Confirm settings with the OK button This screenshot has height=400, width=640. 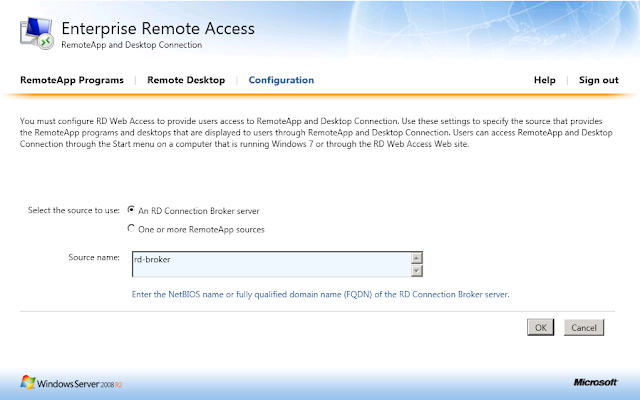pos(540,327)
